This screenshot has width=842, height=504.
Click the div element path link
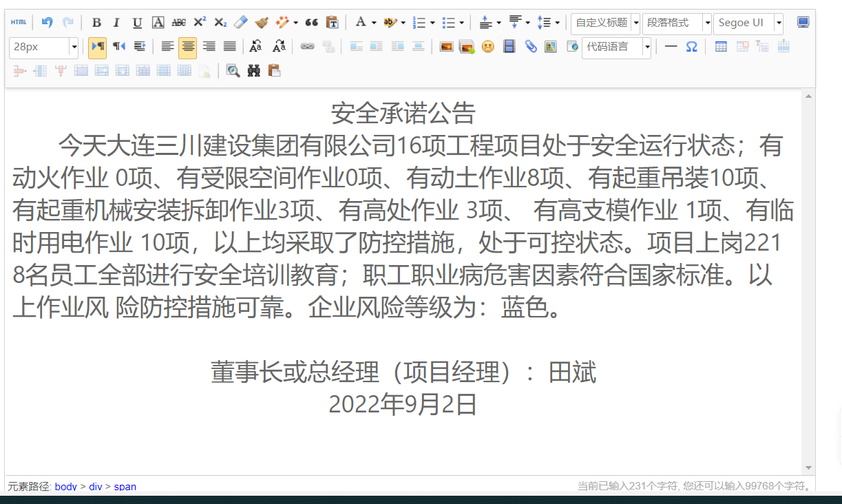[x=96, y=486]
